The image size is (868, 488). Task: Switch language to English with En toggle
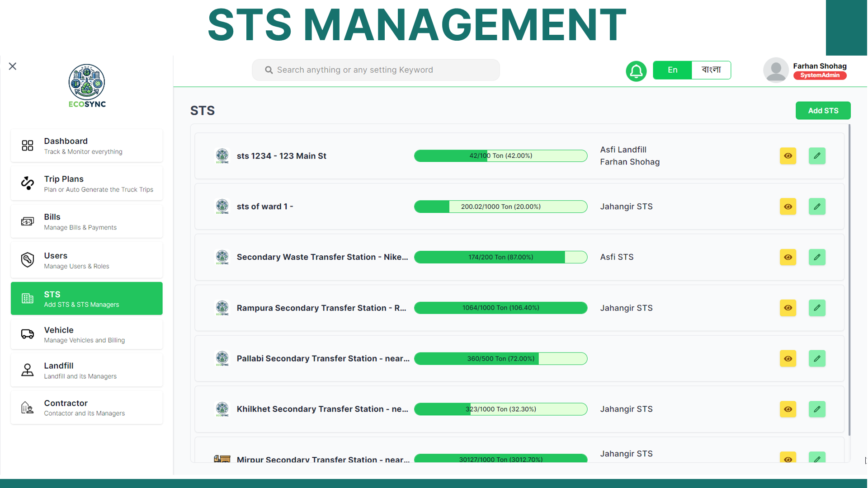(x=672, y=70)
